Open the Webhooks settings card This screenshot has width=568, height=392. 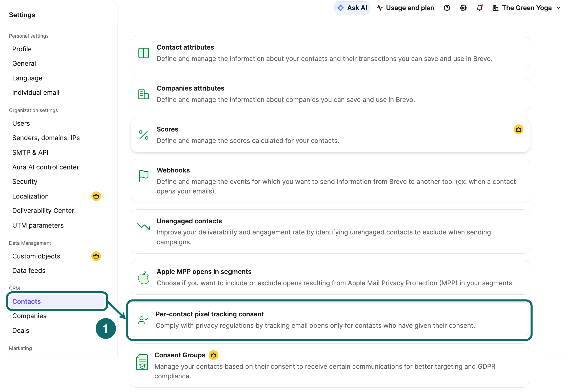[x=330, y=181]
